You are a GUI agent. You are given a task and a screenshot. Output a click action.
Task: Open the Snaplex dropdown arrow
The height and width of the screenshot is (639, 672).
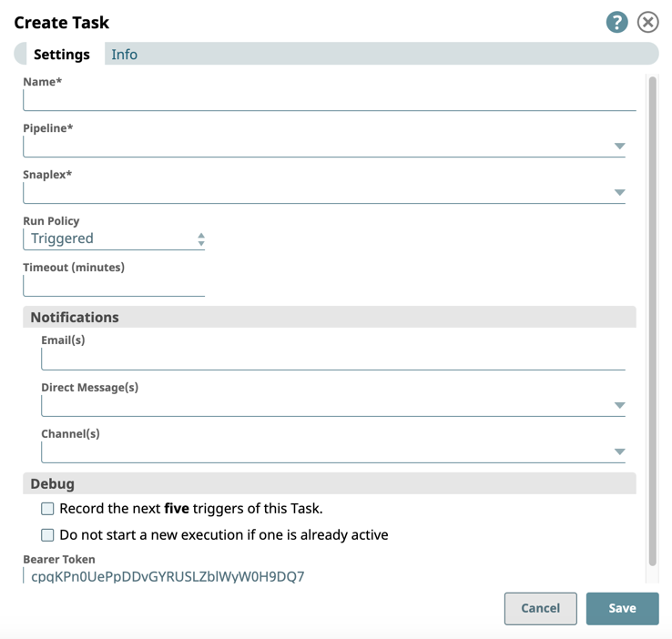pos(619,193)
